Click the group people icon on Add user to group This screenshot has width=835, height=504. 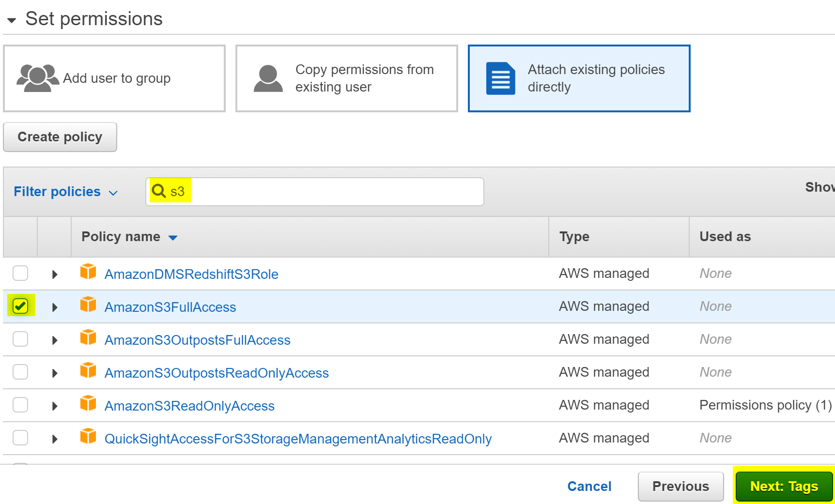[37, 78]
